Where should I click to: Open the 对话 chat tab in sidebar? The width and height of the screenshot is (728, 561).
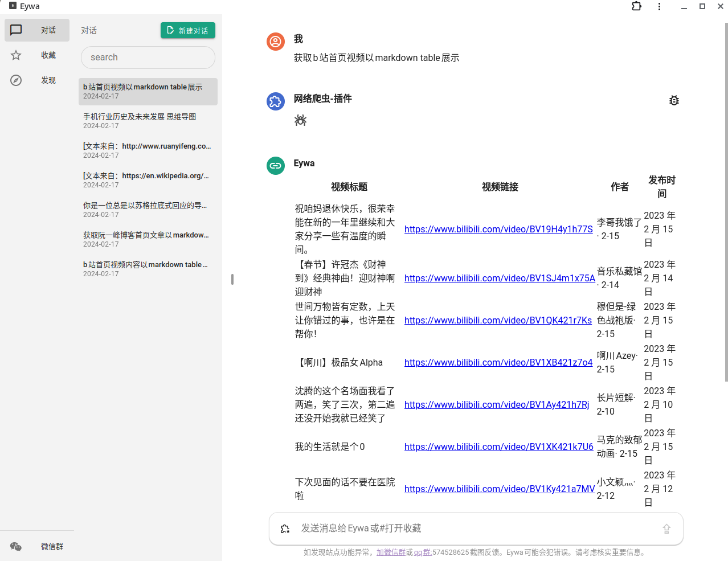[x=37, y=30]
